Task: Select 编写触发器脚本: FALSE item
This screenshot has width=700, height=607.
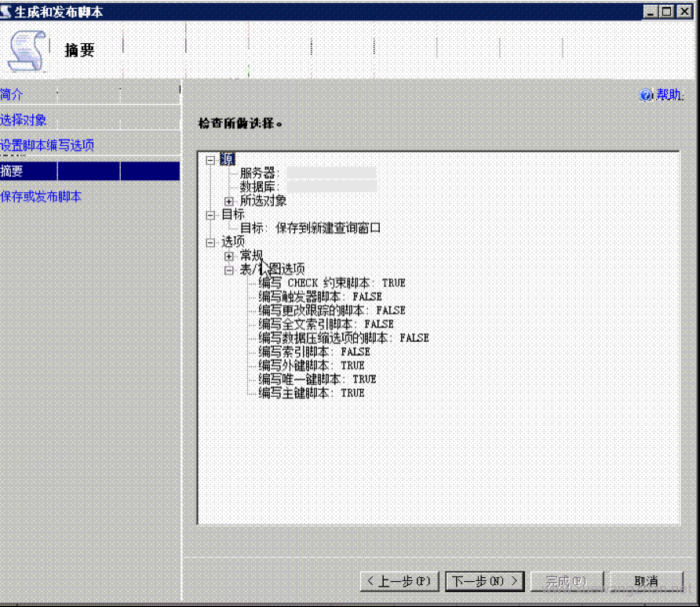Action: point(320,296)
